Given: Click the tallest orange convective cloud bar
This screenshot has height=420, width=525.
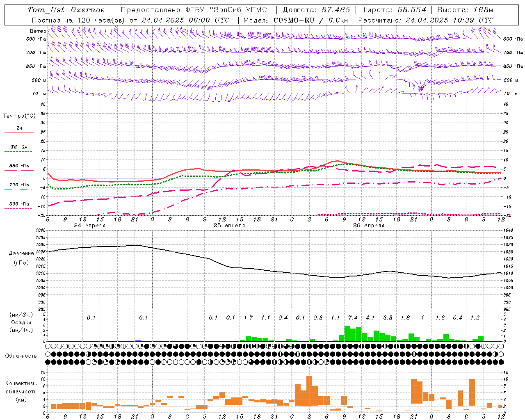Looking at the screenshot, I should pyautogui.click(x=309, y=391).
